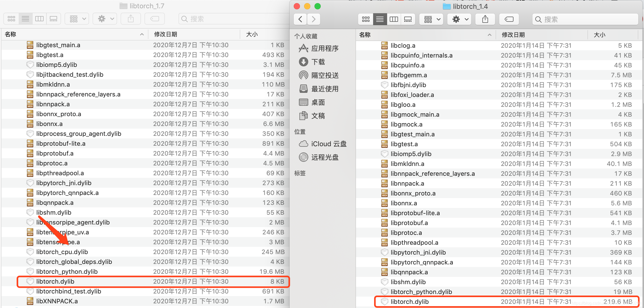Switch libtorch_1.4 window to list view
Viewport: 644px width, 308px height.
(x=380, y=19)
